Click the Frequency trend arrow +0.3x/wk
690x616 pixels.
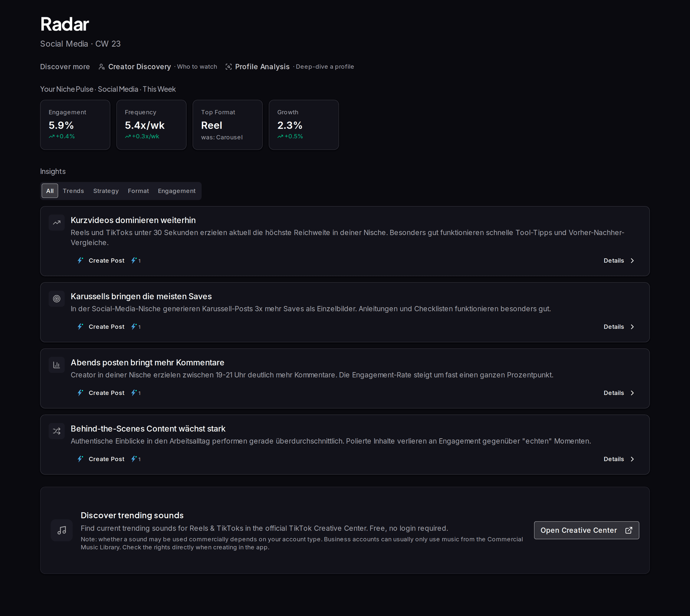tap(128, 136)
